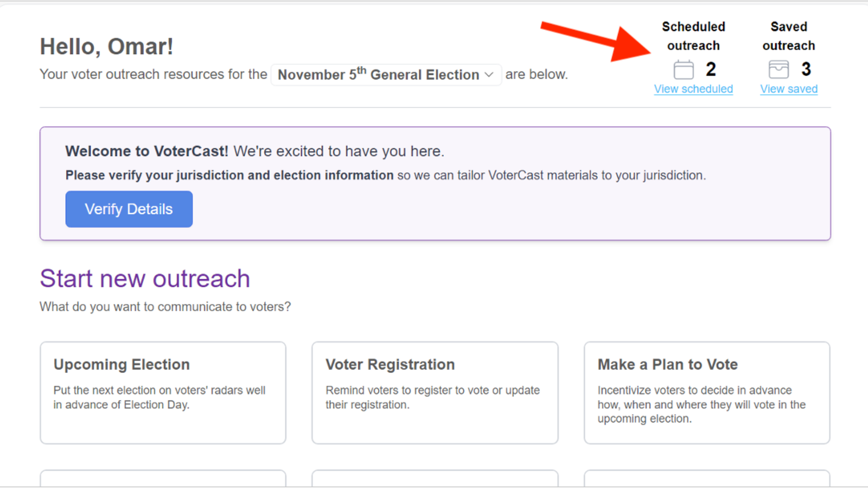Click the tray icon under Saved outreach
Image resolution: width=868 pixels, height=488 pixels.
[778, 69]
